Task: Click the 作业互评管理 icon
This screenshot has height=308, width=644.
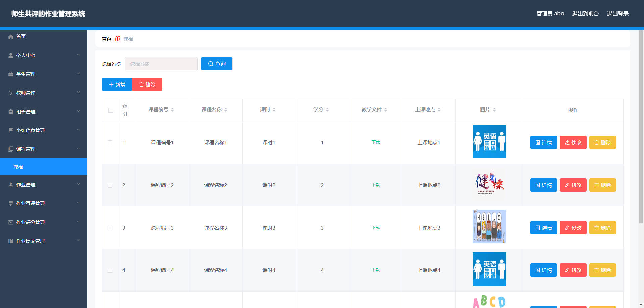Action: tap(11, 203)
